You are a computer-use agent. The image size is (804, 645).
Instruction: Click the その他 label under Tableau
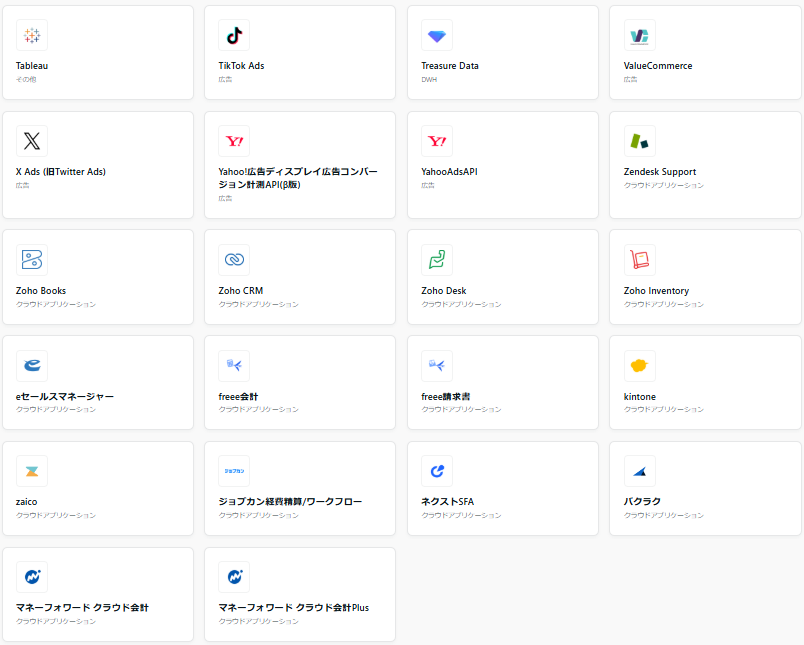[26, 79]
